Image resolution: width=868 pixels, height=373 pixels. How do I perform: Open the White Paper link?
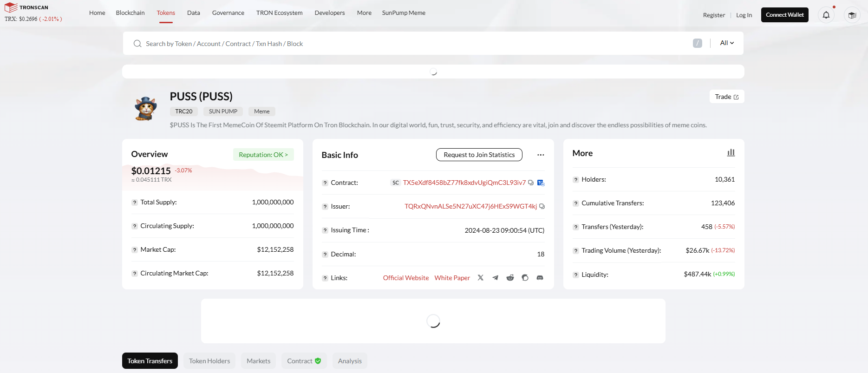tap(452, 278)
